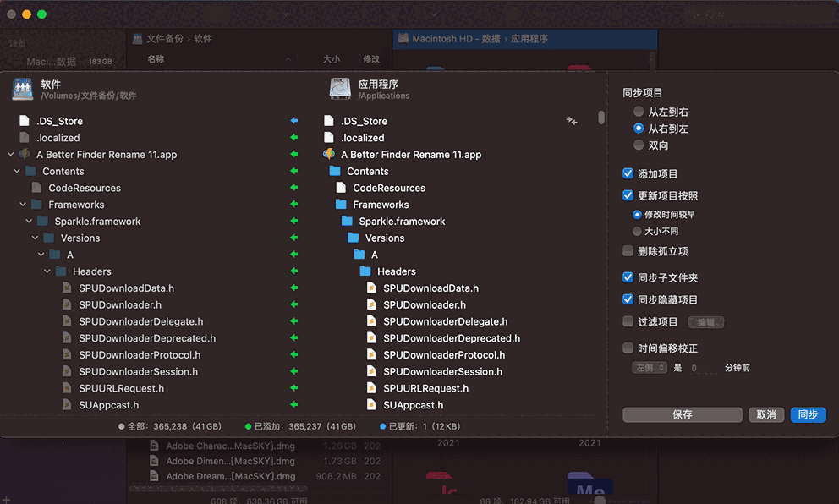
Task: Click the A Better Finder Rename app icon on right
Action: (x=330, y=155)
